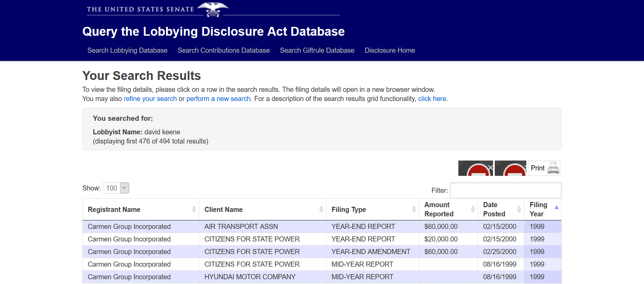
Task: Sort by Filing Type column arrows
Action: [414, 209]
